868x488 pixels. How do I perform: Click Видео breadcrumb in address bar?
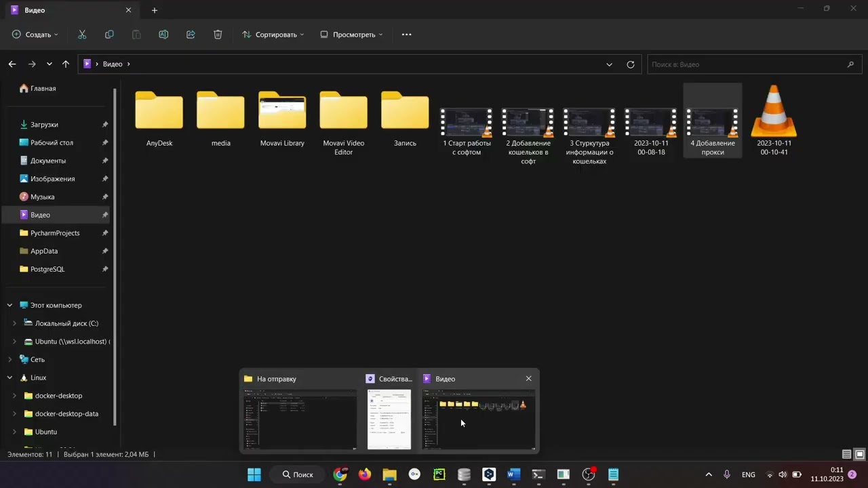pos(113,64)
